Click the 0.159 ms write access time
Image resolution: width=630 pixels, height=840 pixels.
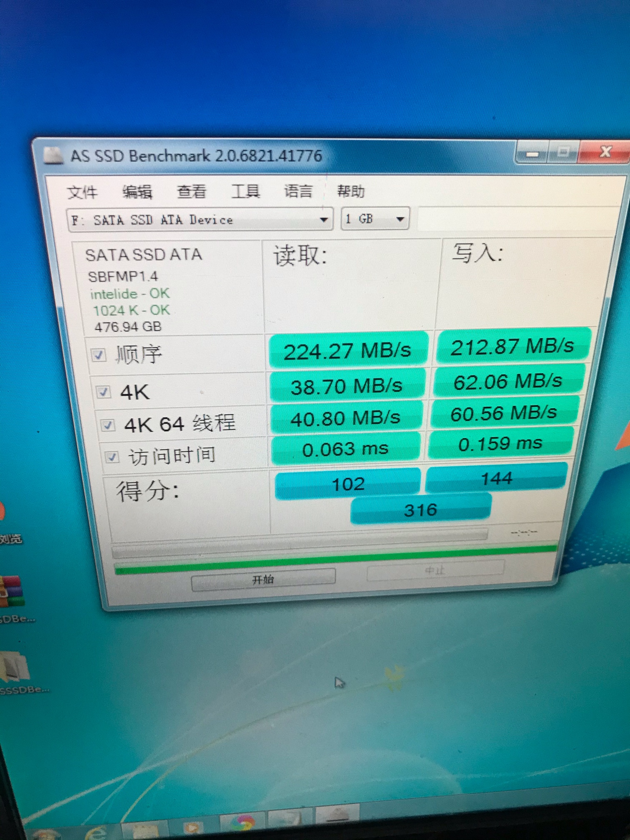point(501,443)
